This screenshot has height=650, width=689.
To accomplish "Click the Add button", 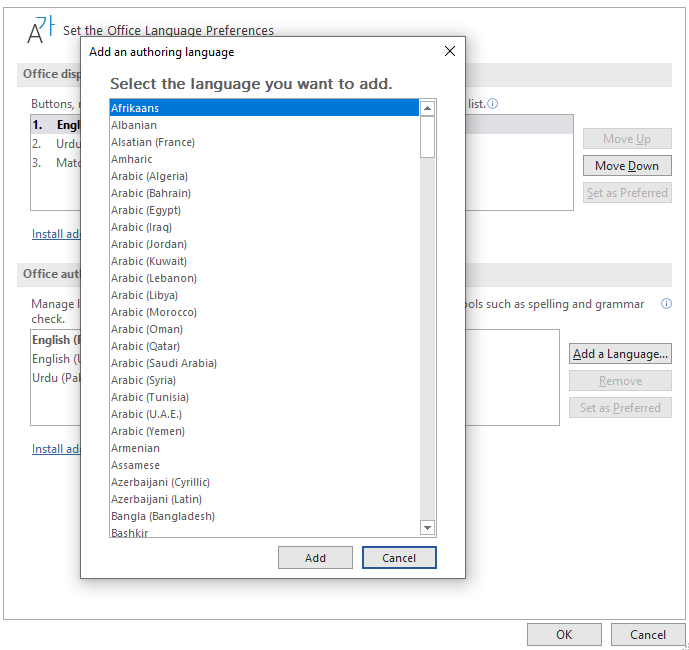I will (x=315, y=558).
